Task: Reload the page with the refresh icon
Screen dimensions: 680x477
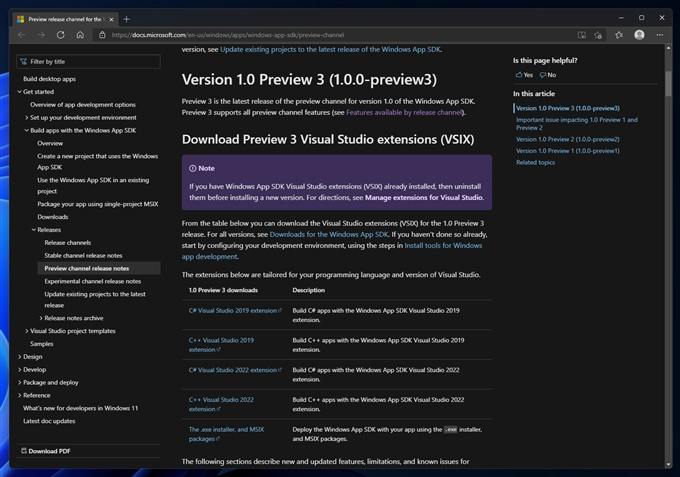Action: pos(61,35)
